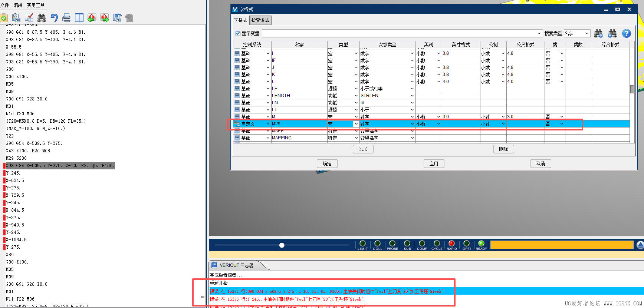This screenshot has width=644, height=308.
Task: Click the orange progress bar
Action: [562, 245]
